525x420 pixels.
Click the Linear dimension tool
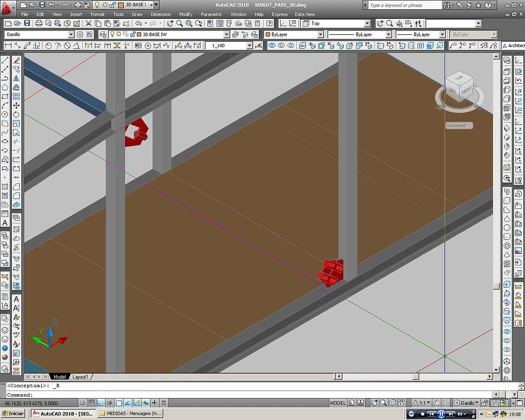[x=9, y=46]
